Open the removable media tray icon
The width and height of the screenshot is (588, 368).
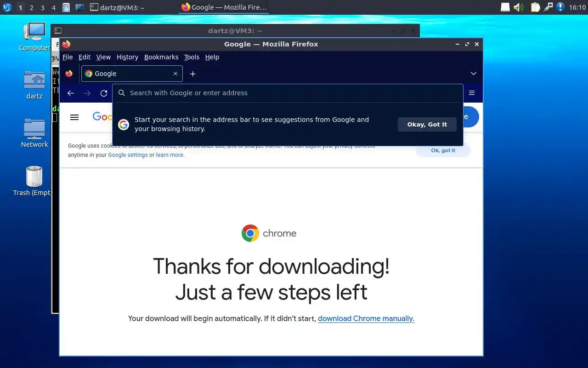(x=505, y=7)
